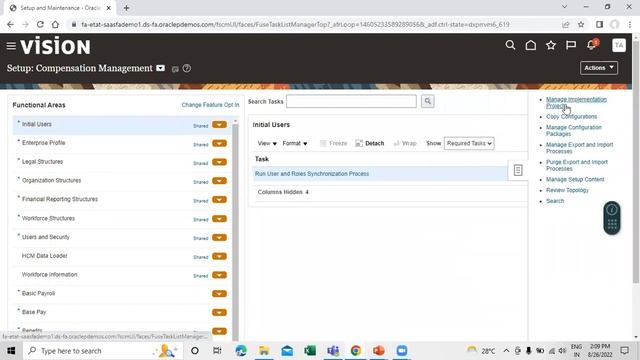The width and height of the screenshot is (640, 360).
Task: Go back in browser history
Action: point(10,24)
